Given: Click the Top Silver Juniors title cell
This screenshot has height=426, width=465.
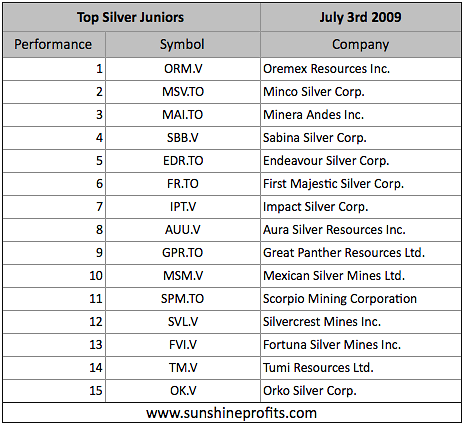Looking at the screenshot, I should coord(131,17).
